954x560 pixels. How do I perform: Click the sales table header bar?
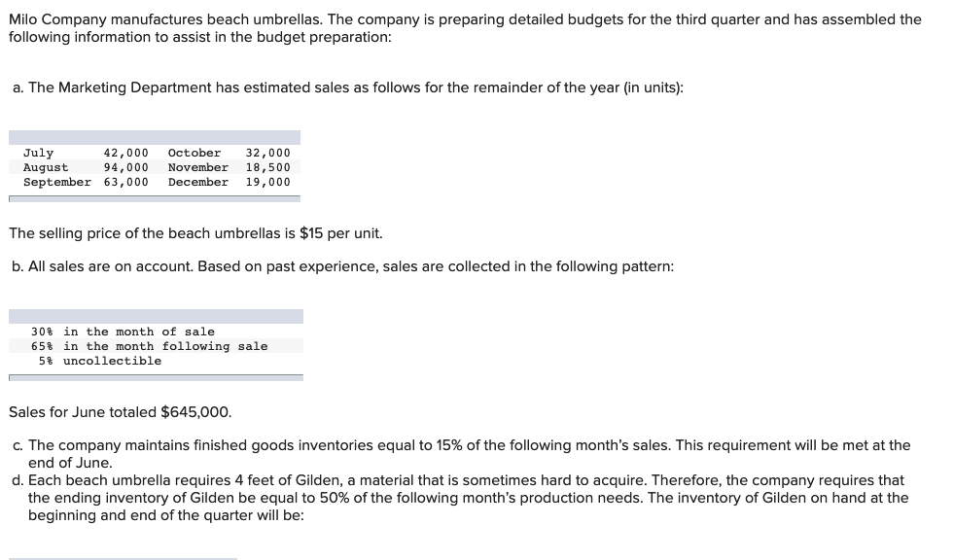coord(155,137)
